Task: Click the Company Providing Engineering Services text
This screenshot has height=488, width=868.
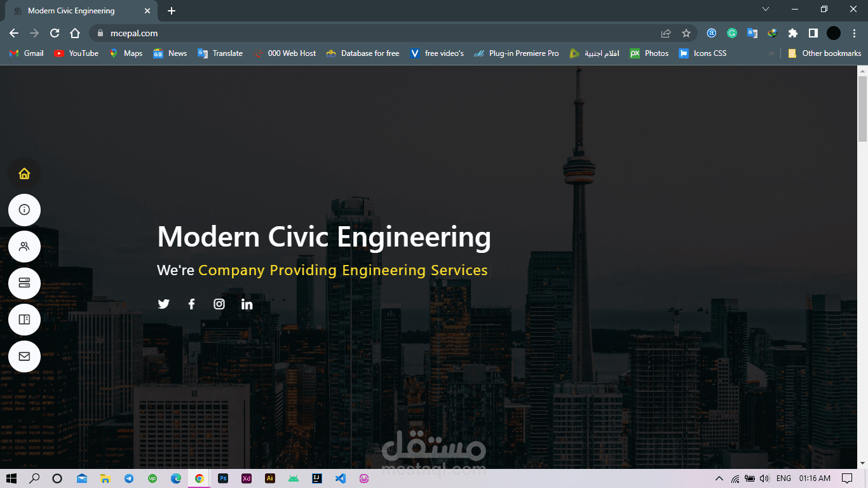Action: click(x=343, y=270)
